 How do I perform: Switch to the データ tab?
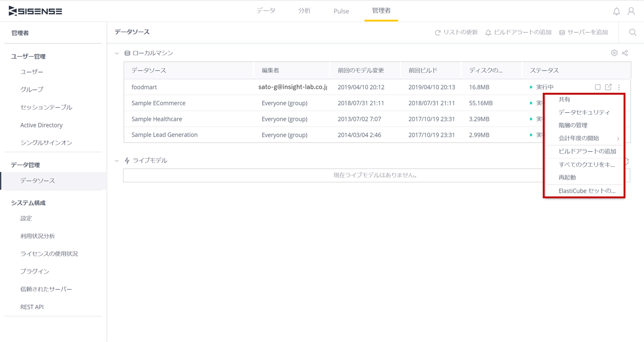click(x=266, y=11)
